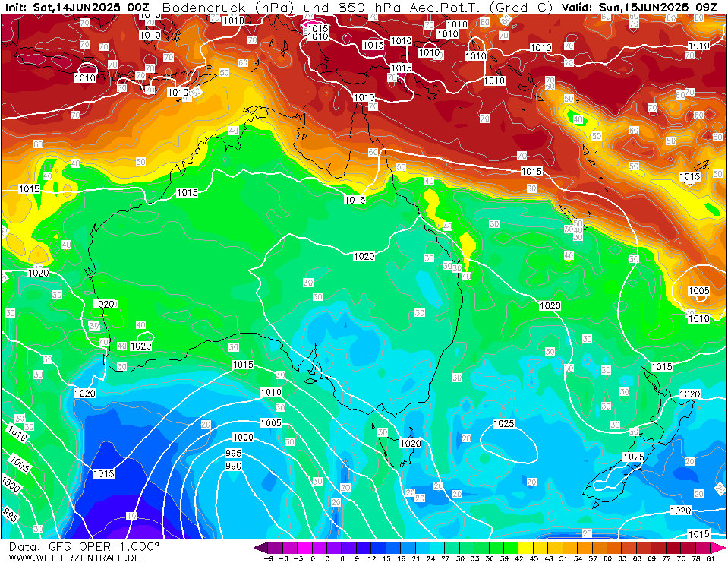This screenshot has width=728, height=563.
Task: Click the dark purple left arrow of the legend
Action: pos(261,547)
